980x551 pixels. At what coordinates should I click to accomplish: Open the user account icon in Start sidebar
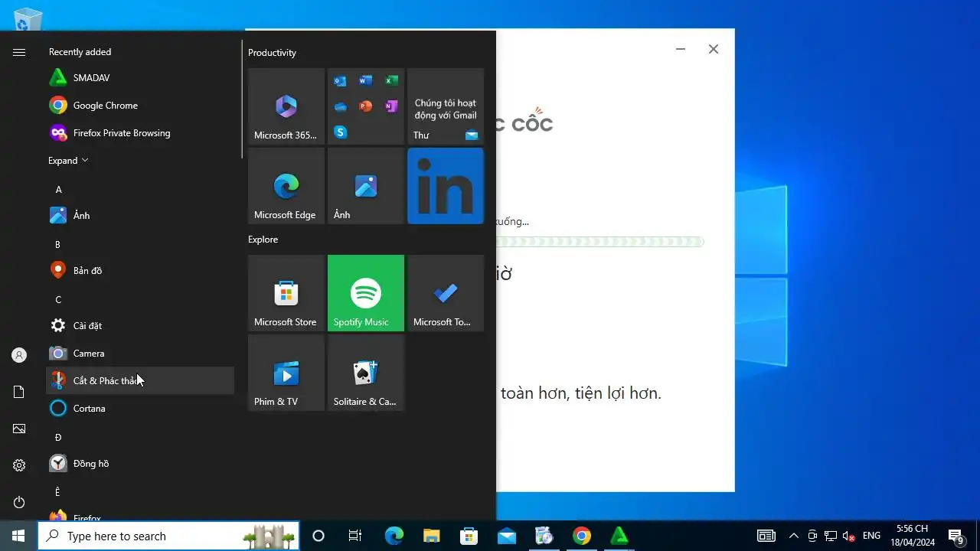[x=19, y=355]
